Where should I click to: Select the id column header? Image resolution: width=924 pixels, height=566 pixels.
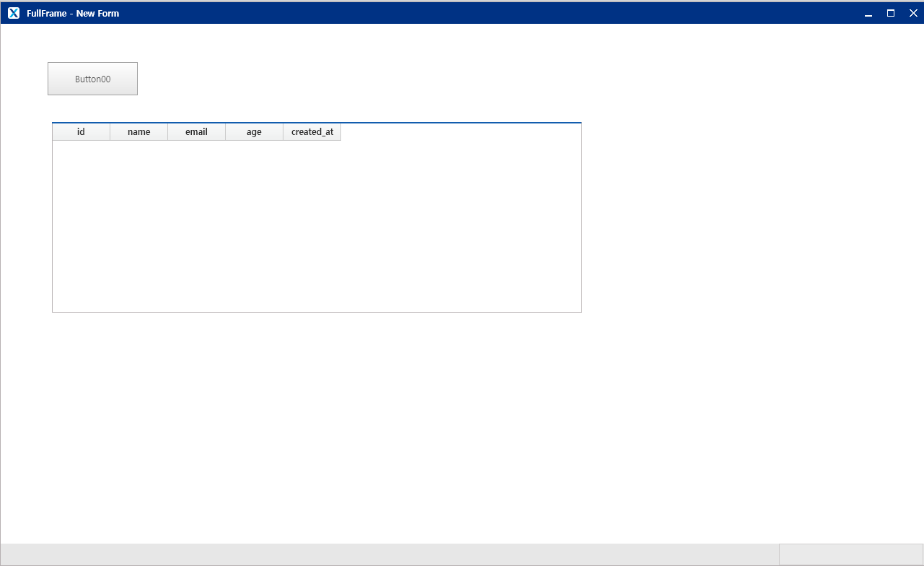(81, 132)
